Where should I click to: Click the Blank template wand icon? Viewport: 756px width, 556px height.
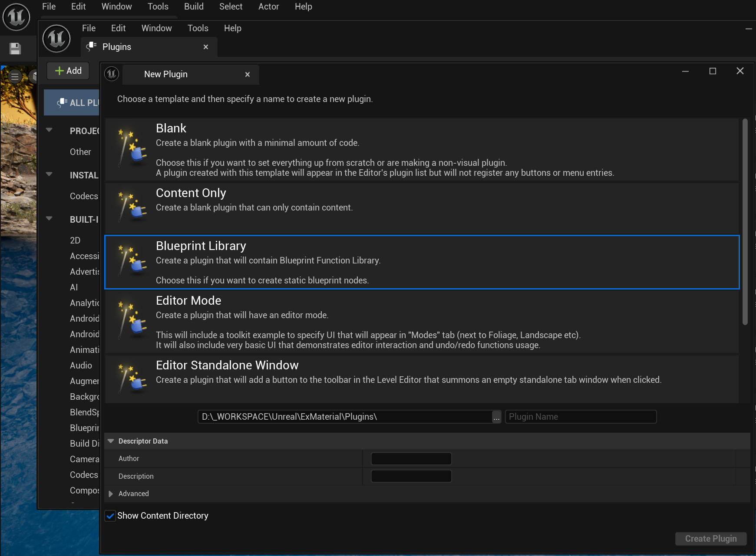coord(132,148)
